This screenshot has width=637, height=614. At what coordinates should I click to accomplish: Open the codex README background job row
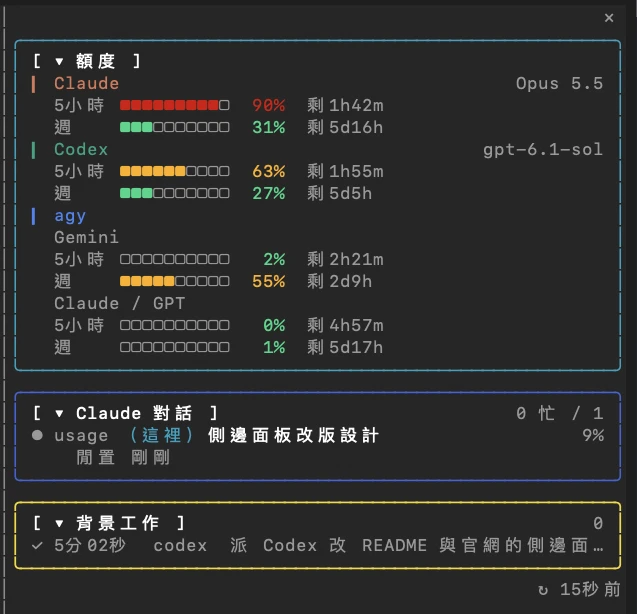[318, 545]
